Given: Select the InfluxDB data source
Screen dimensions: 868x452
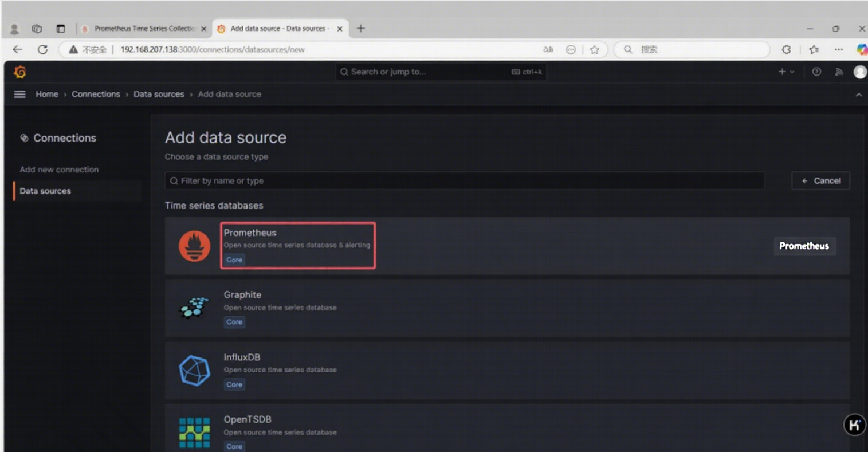Looking at the screenshot, I should [x=507, y=371].
